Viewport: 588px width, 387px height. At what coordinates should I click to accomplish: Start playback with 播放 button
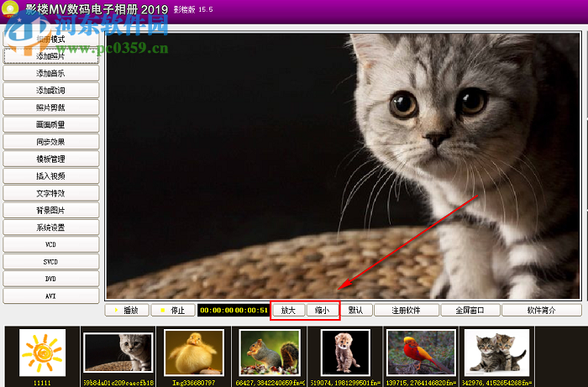point(127,311)
